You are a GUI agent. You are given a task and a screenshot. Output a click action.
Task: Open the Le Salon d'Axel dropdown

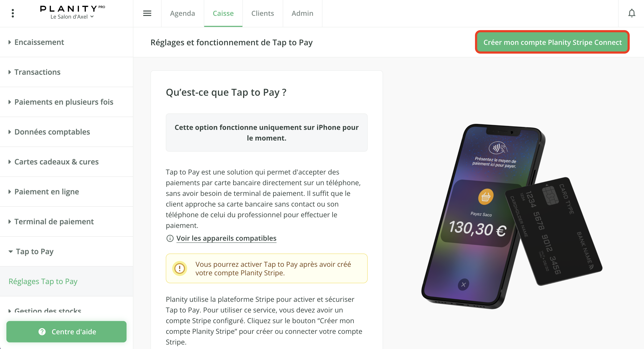72,17
